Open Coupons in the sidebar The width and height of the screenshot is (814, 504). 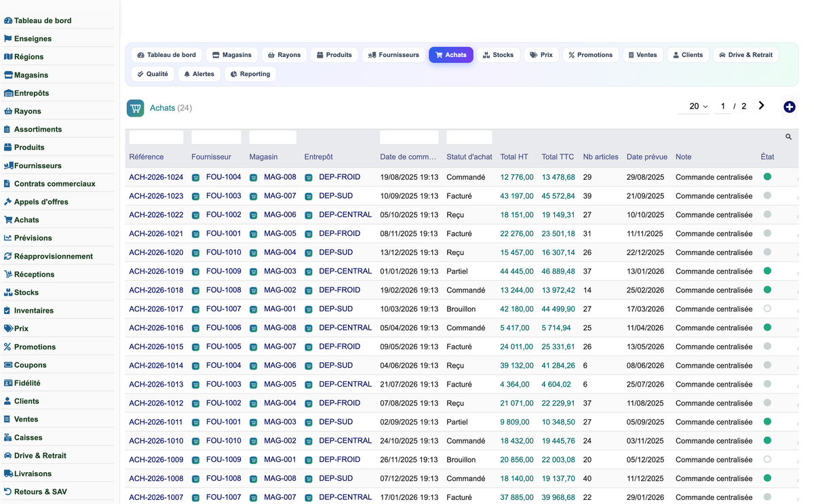(x=31, y=365)
